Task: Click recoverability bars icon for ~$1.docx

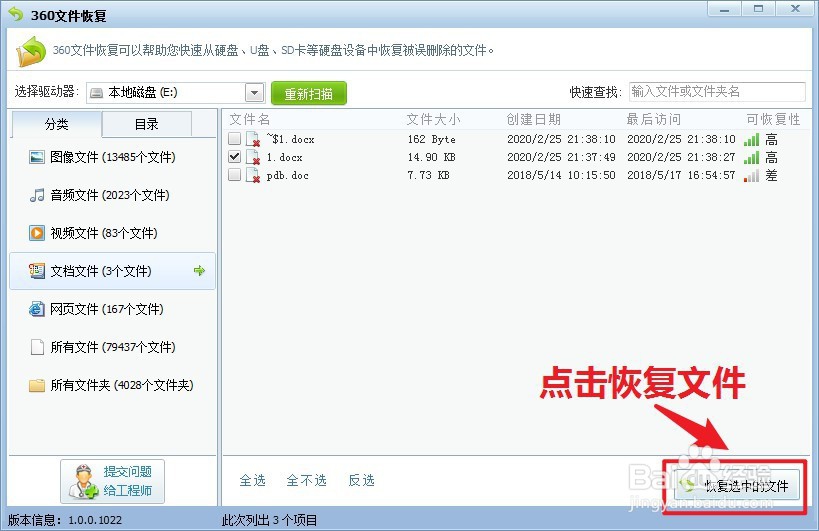Action: pyautogui.click(x=751, y=139)
